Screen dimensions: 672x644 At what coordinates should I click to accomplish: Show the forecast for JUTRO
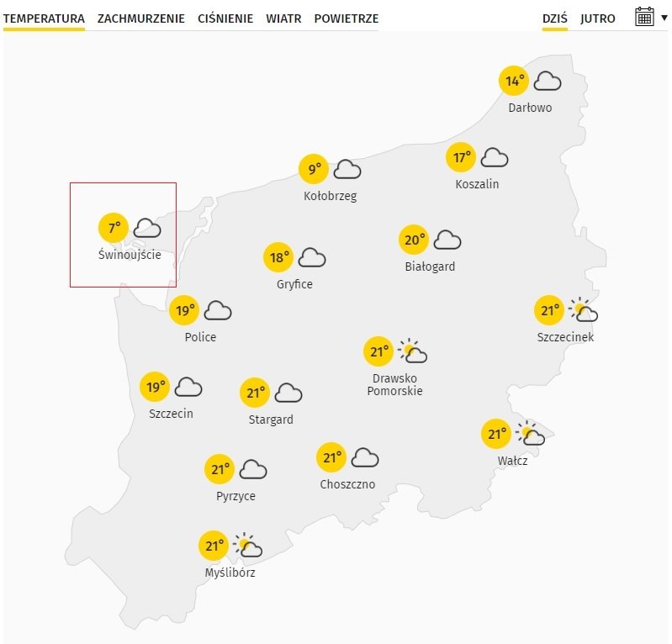pos(597,18)
